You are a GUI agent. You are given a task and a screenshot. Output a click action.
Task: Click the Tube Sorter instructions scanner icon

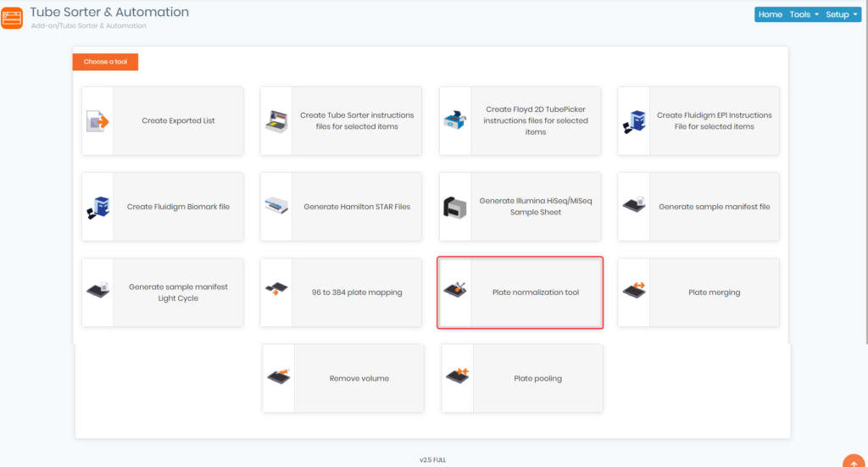pyautogui.click(x=276, y=121)
